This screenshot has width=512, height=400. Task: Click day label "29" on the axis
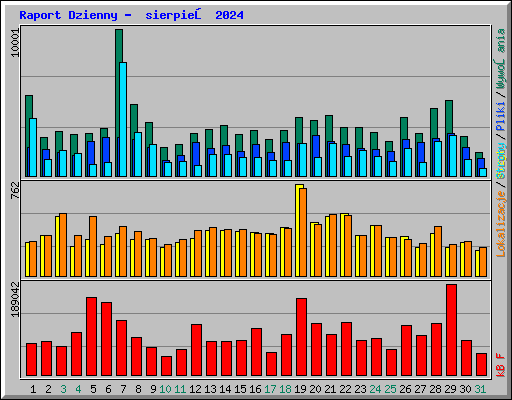(450, 389)
